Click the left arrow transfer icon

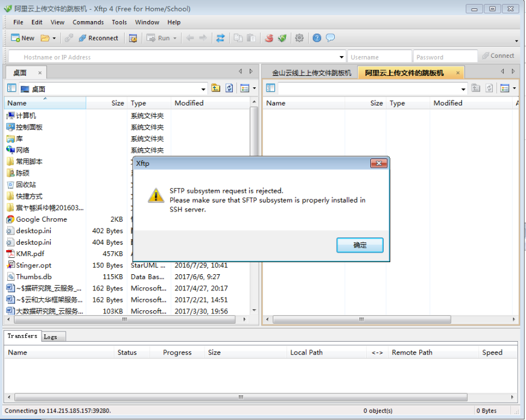190,38
